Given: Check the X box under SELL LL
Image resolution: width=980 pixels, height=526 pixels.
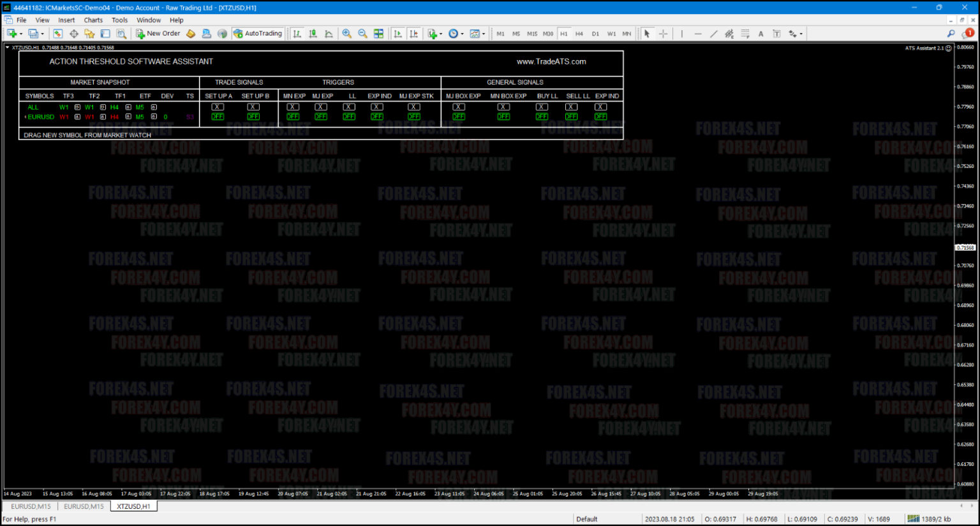Looking at the screenshot, I should [571, 107].
